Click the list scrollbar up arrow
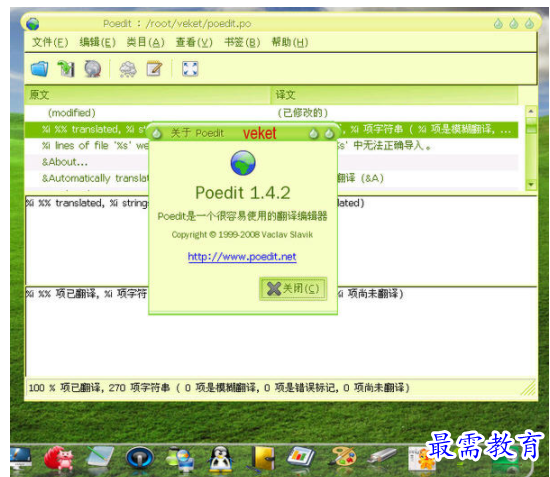This screenshot has height=477, width=550. pos(531,112)
